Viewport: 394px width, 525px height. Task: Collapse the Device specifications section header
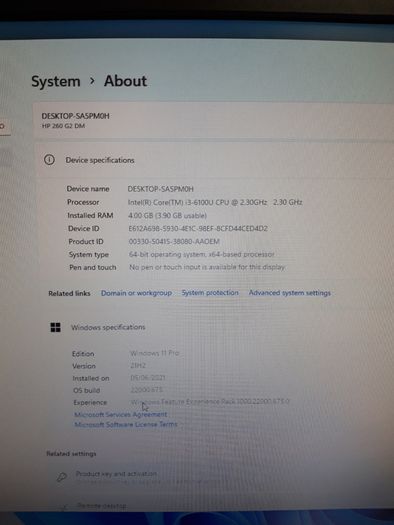pyautogui.click(x=214, y=160)
